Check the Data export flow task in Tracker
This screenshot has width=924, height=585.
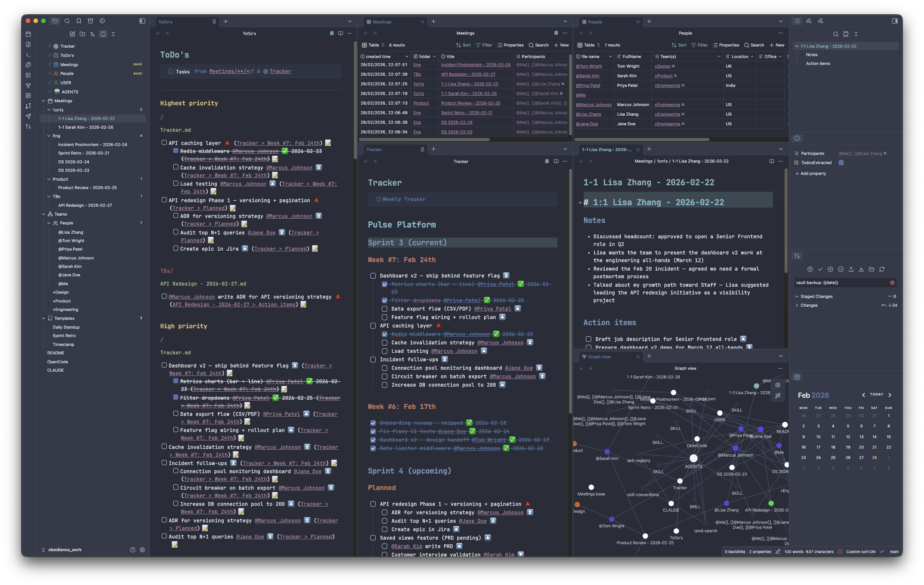point(385,309)
